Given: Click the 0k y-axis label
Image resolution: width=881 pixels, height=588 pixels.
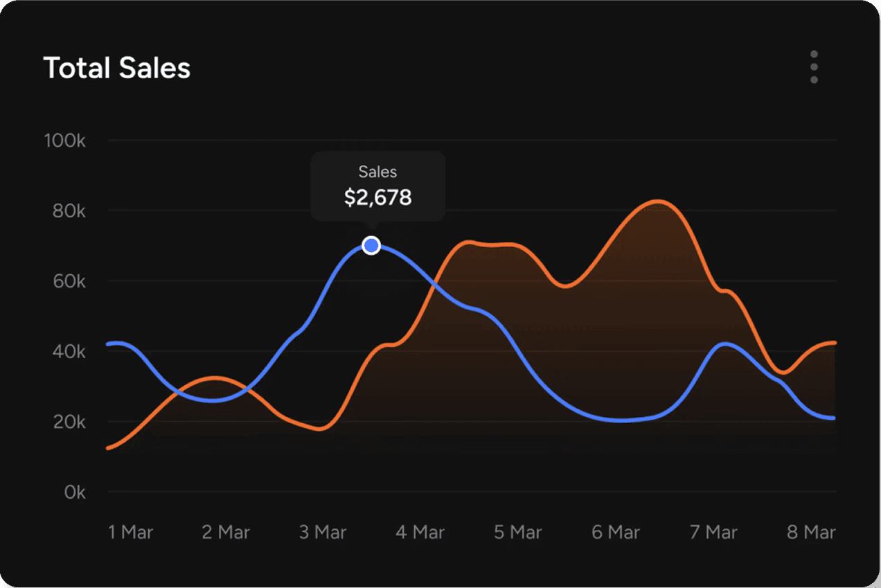Looking at the screenshot, I should [x=74, y=492].
